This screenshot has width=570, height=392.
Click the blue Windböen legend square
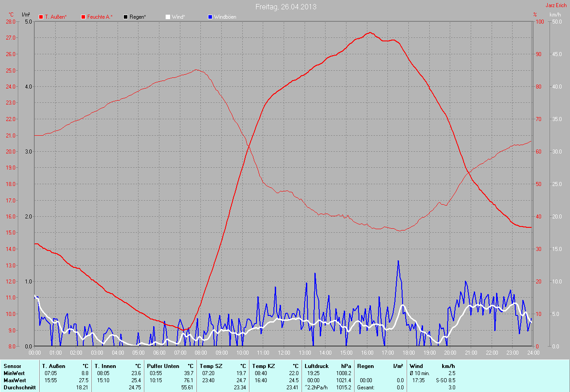tap(210, 17)
